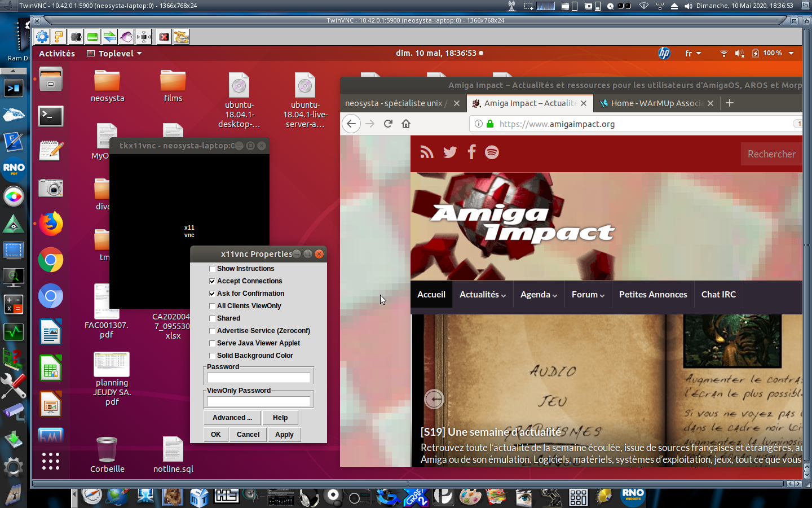The height and width of the screenshot is (508, 812).
Task: Click the Rechercher search box
Action: tap(771, 154)
